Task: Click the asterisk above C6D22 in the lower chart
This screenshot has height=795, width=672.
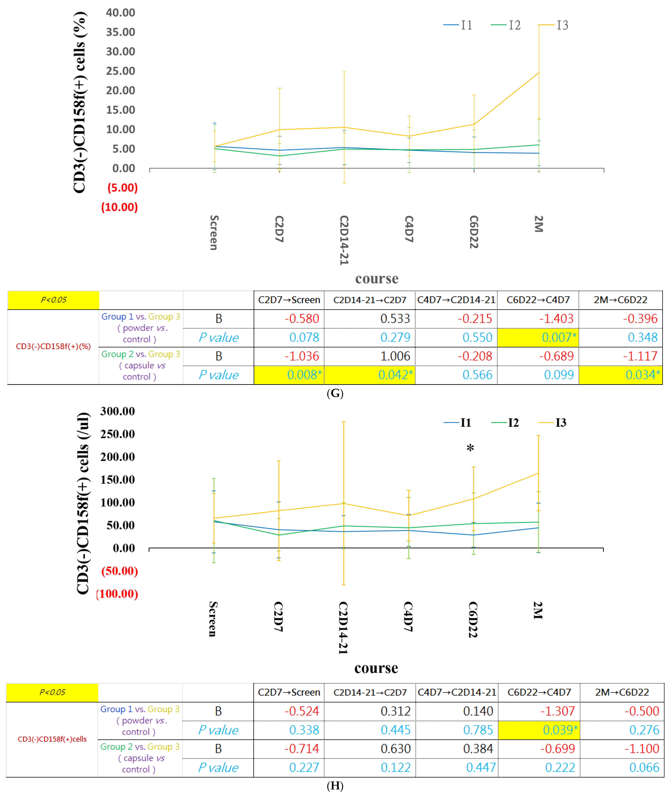Action: point(470,448)
